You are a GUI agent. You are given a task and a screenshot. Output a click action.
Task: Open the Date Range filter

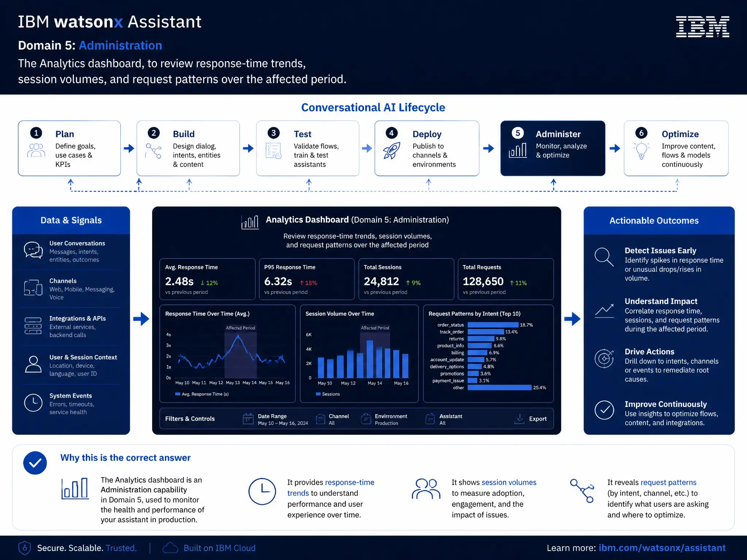tap(275, 419)
